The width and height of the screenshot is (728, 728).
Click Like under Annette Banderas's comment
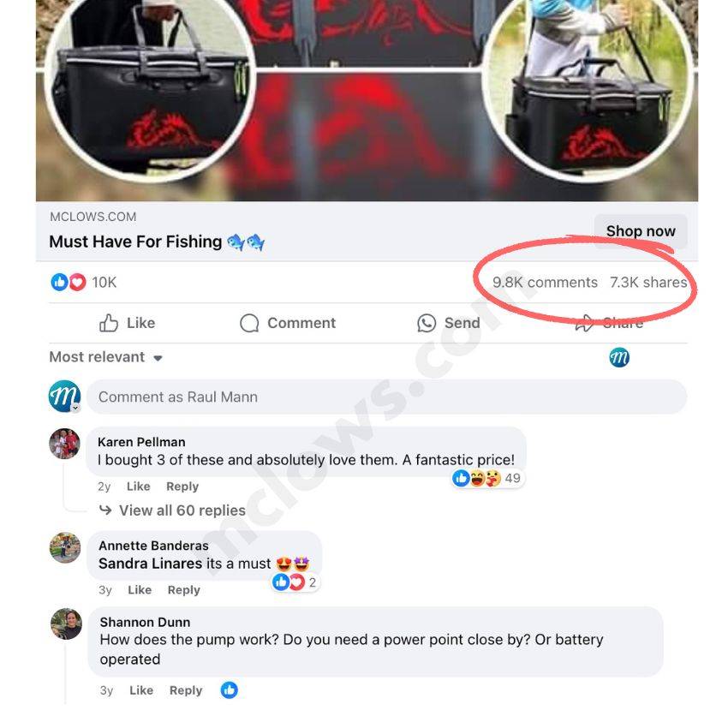pyautogui.click(x=140, y=590)
